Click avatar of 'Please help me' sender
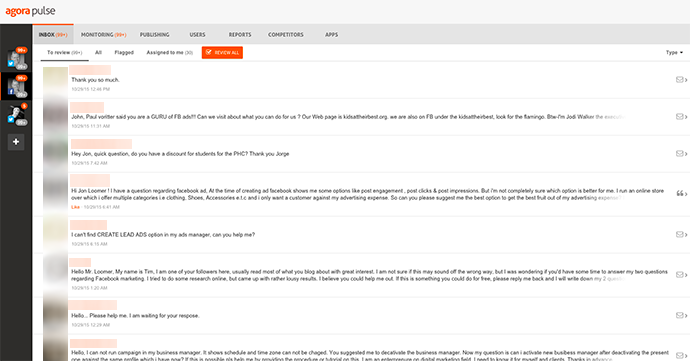 (55, 315)
